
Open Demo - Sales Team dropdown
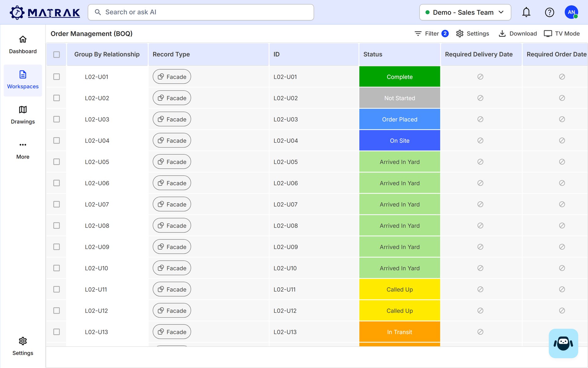tap(465, 12)
